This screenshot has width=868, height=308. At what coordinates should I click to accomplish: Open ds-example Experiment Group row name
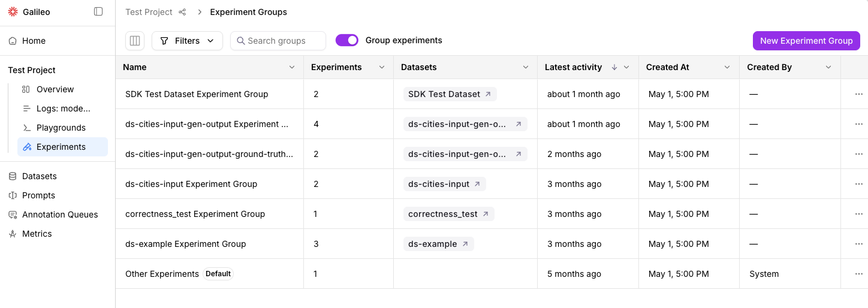coord(186,244)
